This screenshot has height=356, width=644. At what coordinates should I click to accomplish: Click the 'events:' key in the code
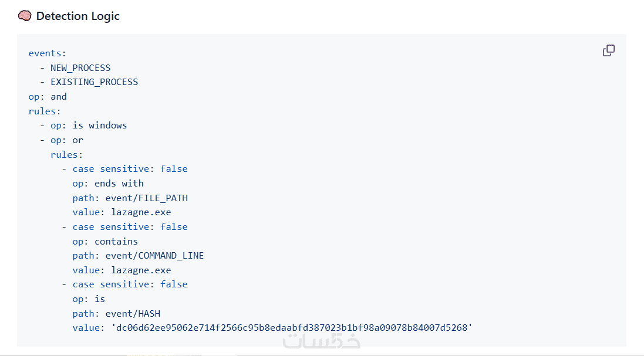tap(47, 53)
